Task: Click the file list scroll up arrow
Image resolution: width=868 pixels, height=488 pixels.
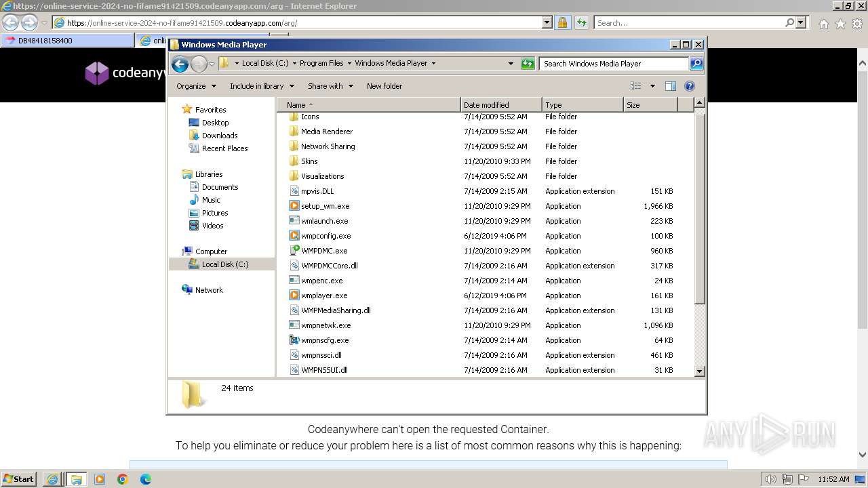Action: pos(700,103)
